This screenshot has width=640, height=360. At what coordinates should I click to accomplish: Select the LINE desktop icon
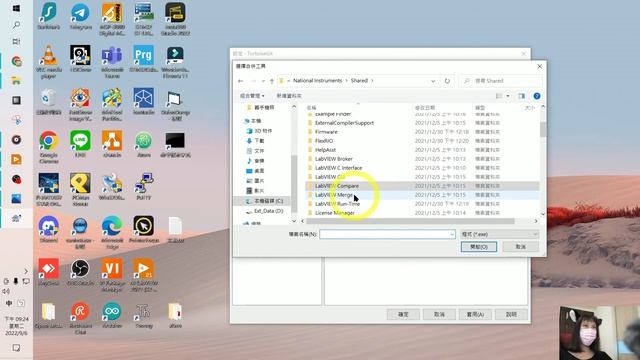tap(80, 144)
